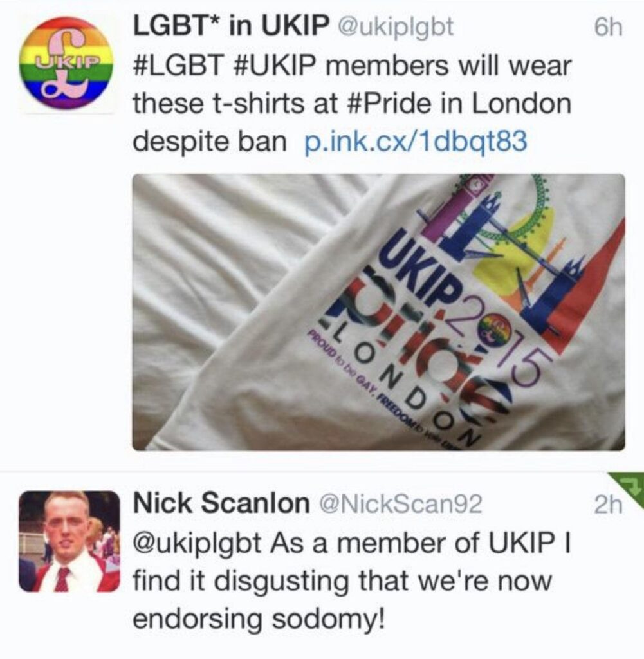Open the LGBT* in UKIP rainbow avatar

point(67,64)
